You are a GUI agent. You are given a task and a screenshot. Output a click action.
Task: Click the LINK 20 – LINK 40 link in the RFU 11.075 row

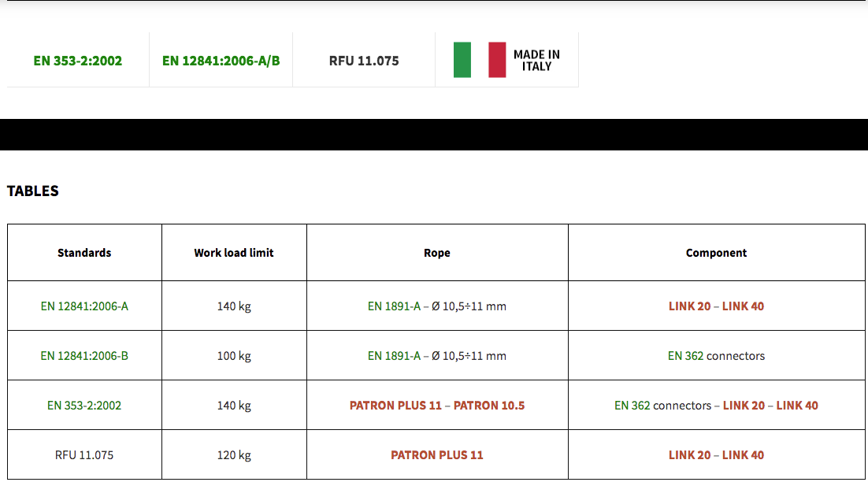click(x=716, y=455)
